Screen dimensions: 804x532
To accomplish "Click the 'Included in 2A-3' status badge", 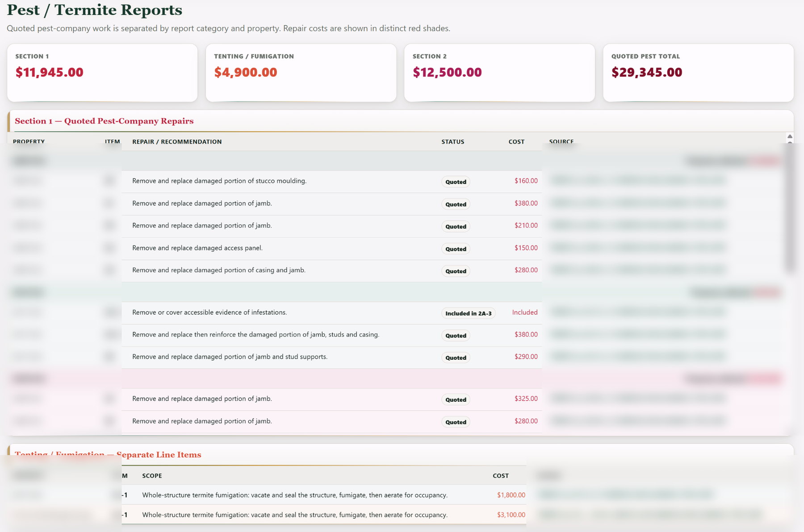I will (468, 313).
